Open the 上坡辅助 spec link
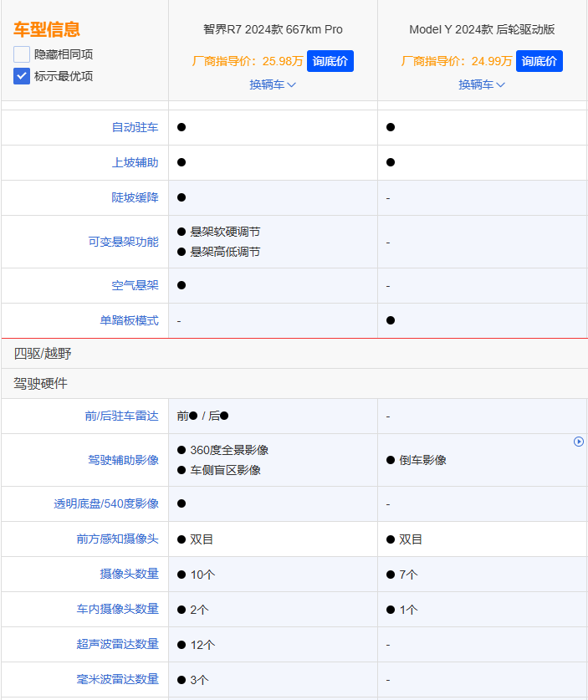The width and height of the screenshot is (588, 700). [x=135, y=162]
